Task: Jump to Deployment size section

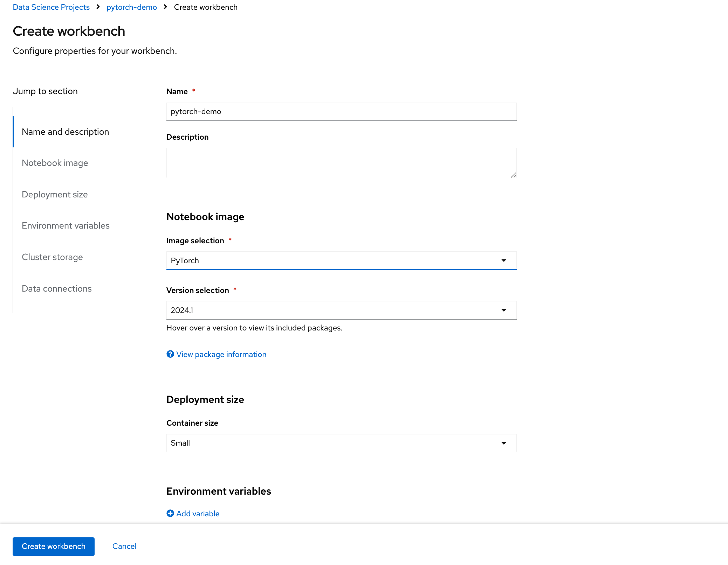Action: (x=55, y=194)
